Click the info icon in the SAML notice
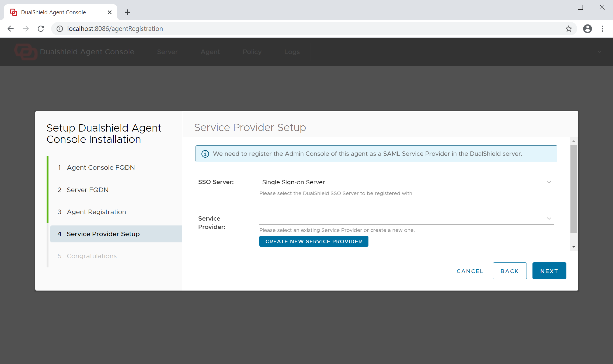Screen dimensions: 613x364 coord(205,154)
